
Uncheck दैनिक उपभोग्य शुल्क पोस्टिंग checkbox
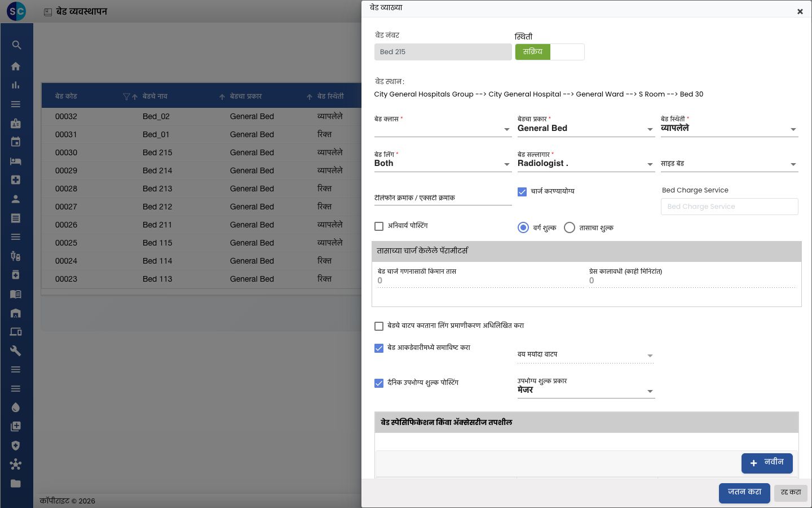[x=379, y=383]
